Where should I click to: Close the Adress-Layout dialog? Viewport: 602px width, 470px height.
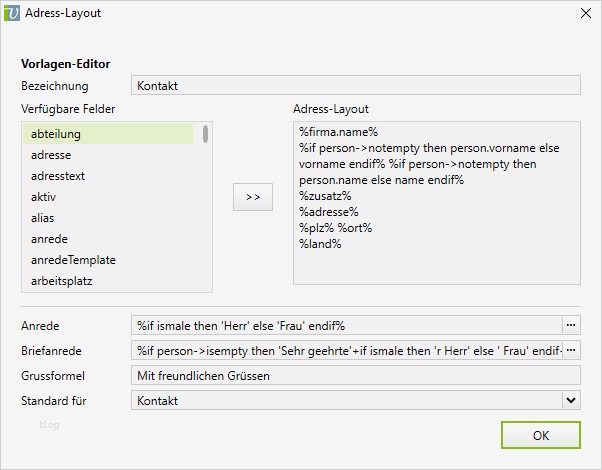585,14
